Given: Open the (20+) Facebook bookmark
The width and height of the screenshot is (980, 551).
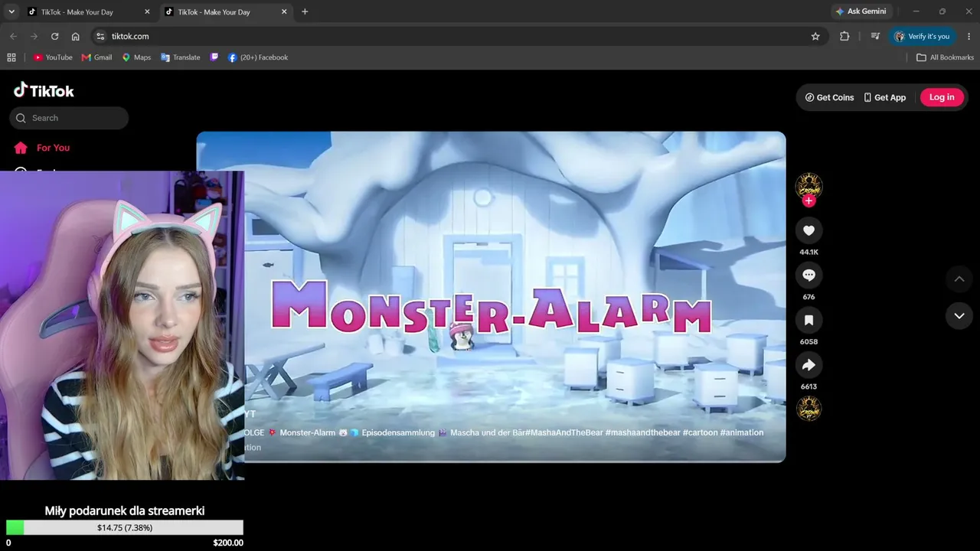Looking at the screenshot, I should 258,57.
